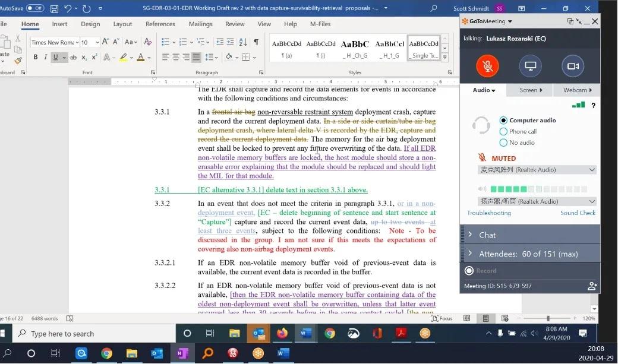Click the Troubleshooting link
618x364 pixels.
click(x=489, y=213)
